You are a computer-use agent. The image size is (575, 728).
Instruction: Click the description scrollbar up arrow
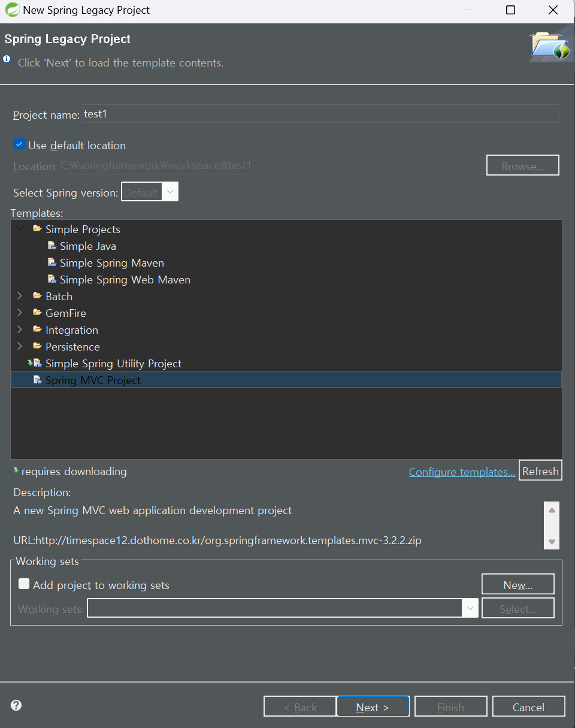[552, 510]
